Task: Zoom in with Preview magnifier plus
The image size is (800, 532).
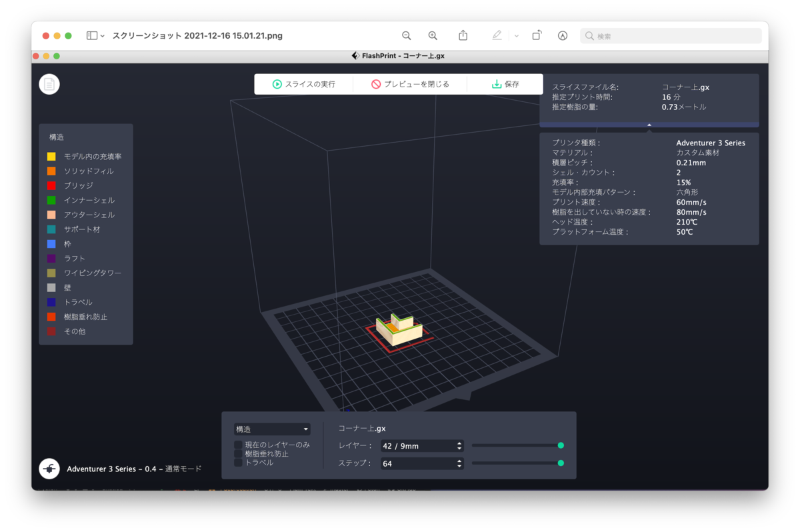Action: tap(433, 35)
